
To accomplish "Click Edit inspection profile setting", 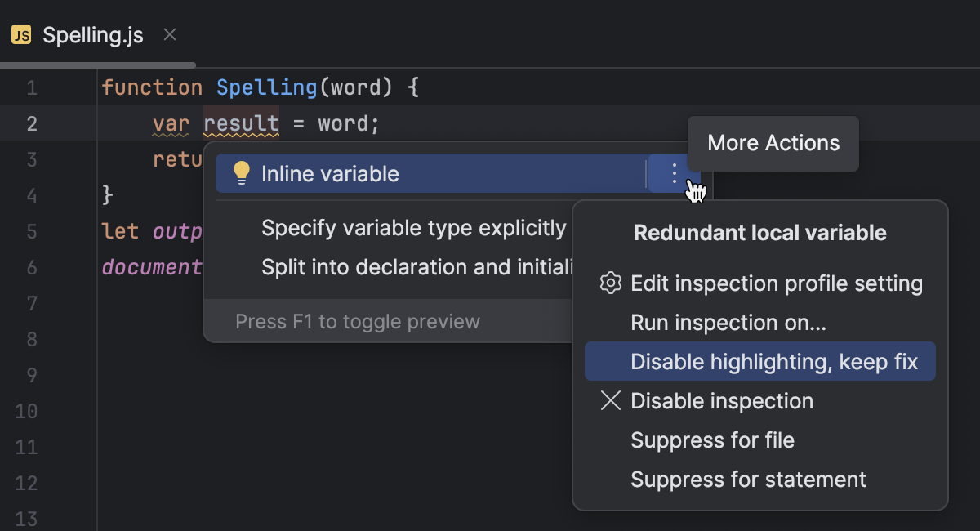I will tap(777, 283).
